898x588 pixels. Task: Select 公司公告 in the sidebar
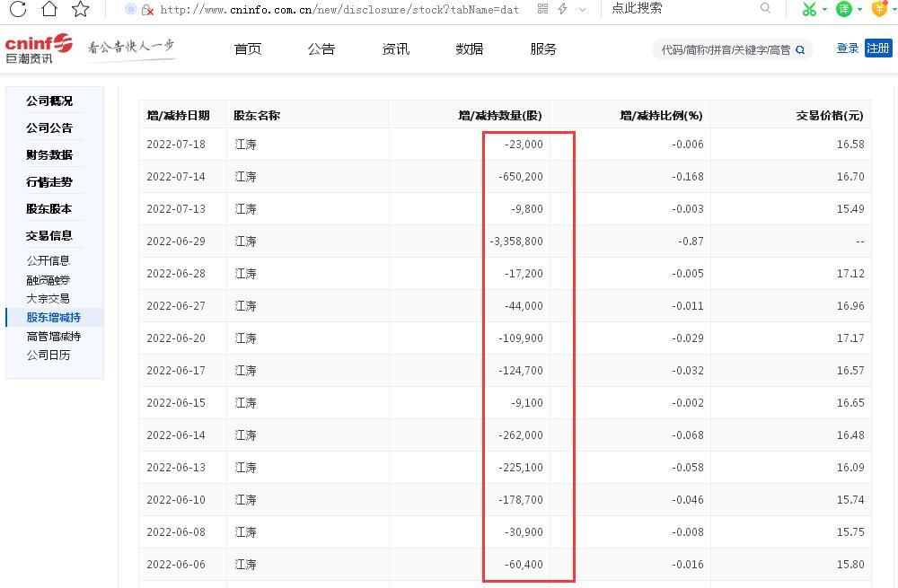49,128
